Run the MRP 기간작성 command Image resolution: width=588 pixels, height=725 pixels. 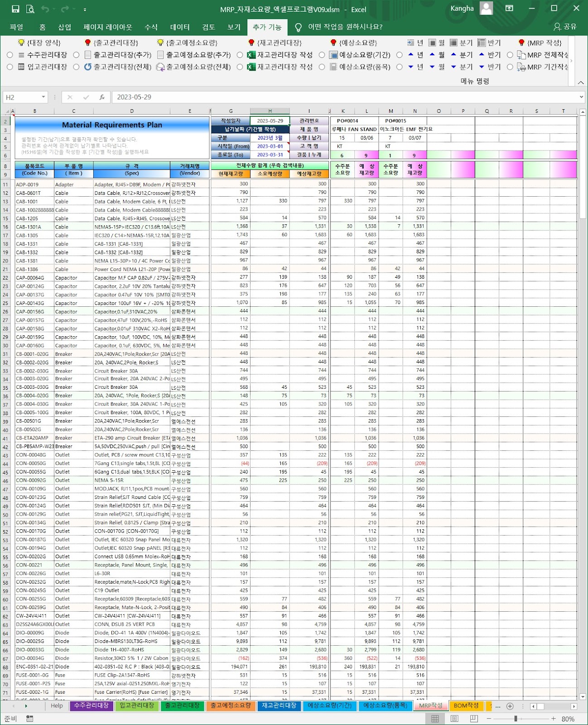tap(543, 67)
